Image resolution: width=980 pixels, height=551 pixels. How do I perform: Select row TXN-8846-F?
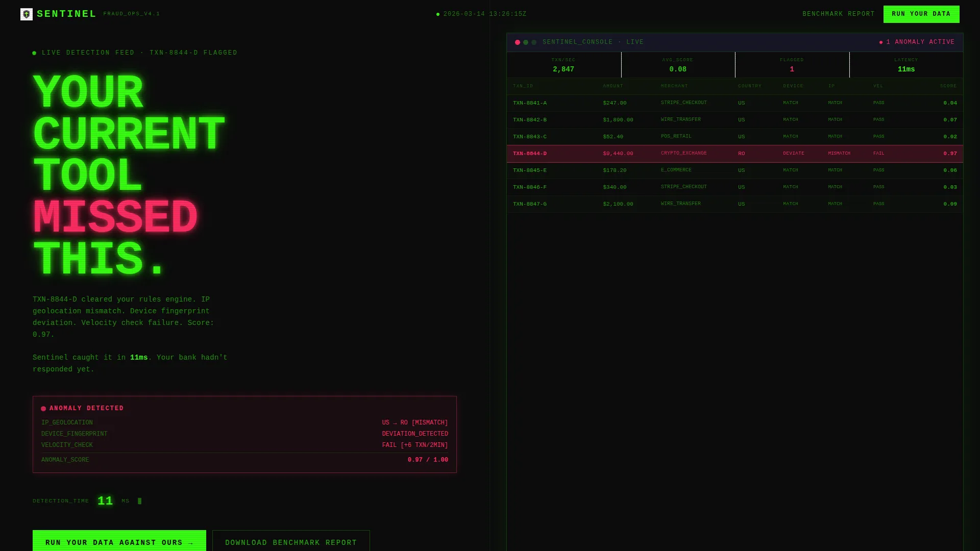click(735, 187)
